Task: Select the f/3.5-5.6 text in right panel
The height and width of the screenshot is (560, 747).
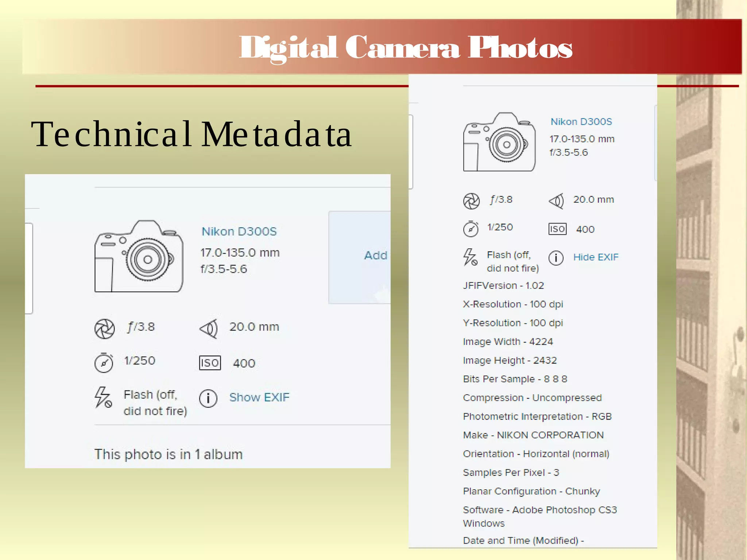Action: click(x=569, y=152)
